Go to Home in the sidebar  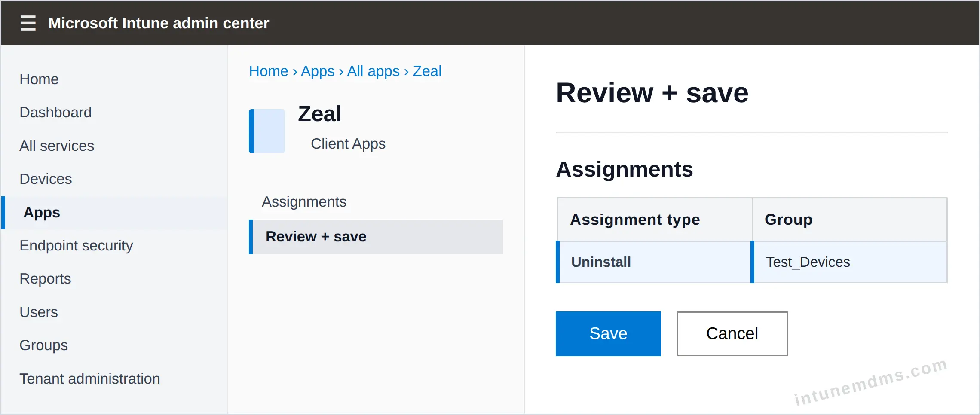point(39,79)
